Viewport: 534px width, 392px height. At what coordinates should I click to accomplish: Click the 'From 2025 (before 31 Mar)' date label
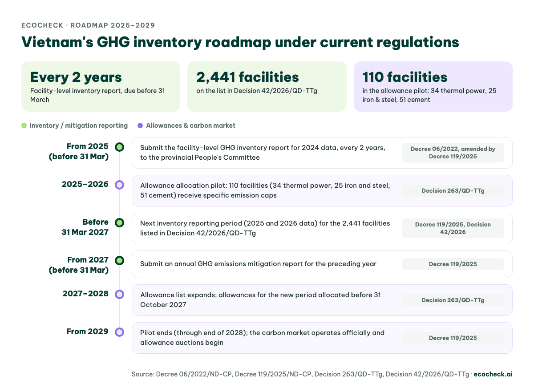[79, 151]
